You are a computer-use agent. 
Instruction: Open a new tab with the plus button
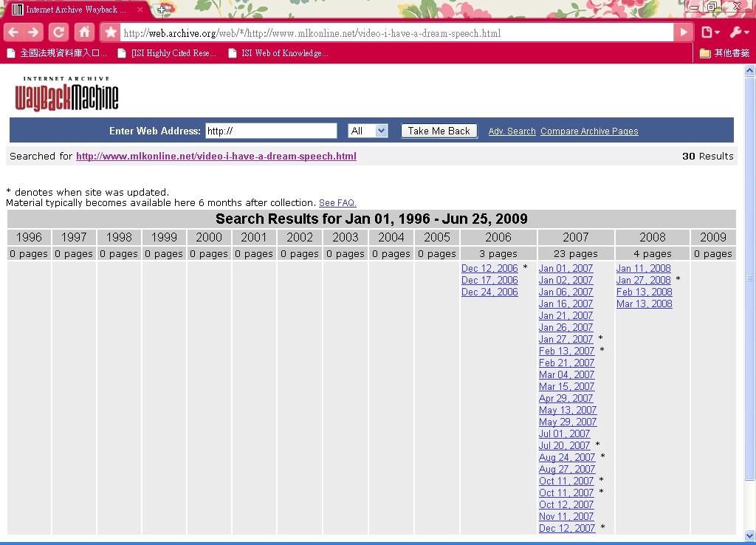pyautogui.click(x=162, y=9)
